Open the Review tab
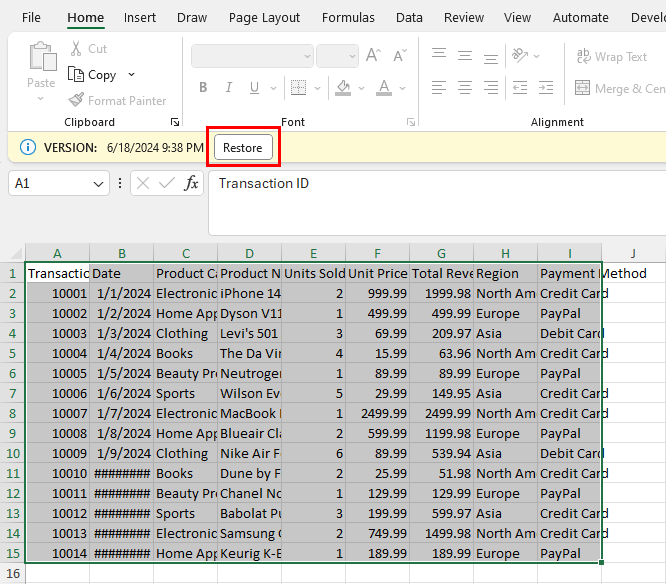Screen dimensions: 666x584 464,17
